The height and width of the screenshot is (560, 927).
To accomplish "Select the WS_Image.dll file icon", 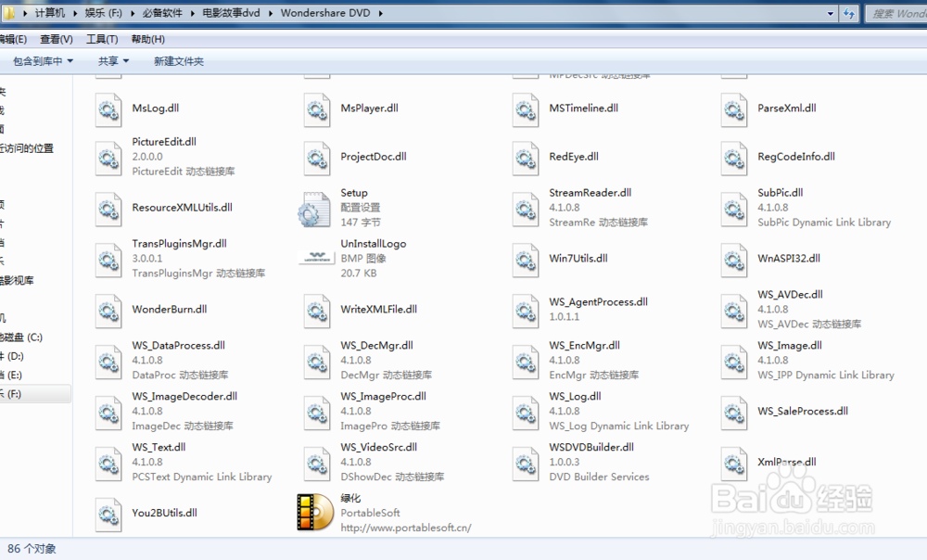I will [x=734, y=362].
